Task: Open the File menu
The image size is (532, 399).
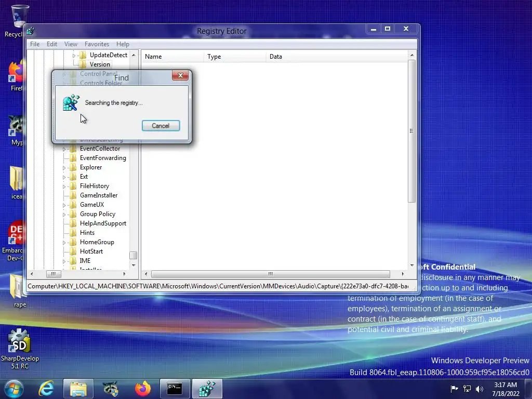Action: point(35,44)
